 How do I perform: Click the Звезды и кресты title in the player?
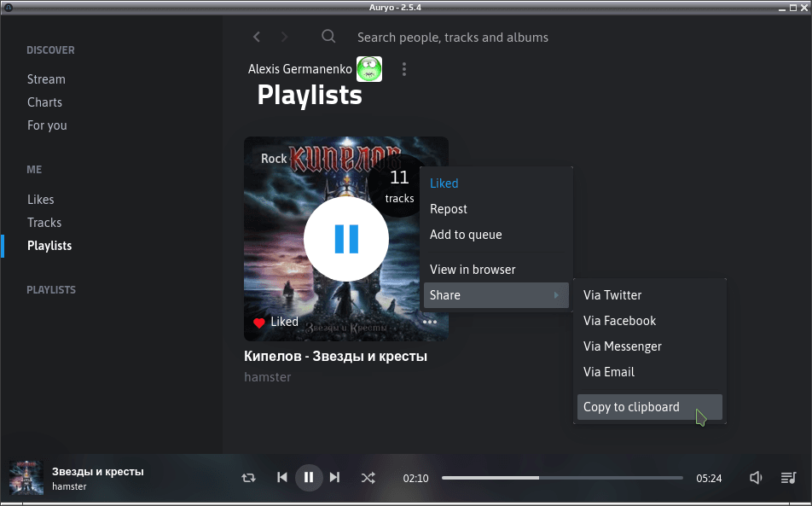(x=98, y=472)
